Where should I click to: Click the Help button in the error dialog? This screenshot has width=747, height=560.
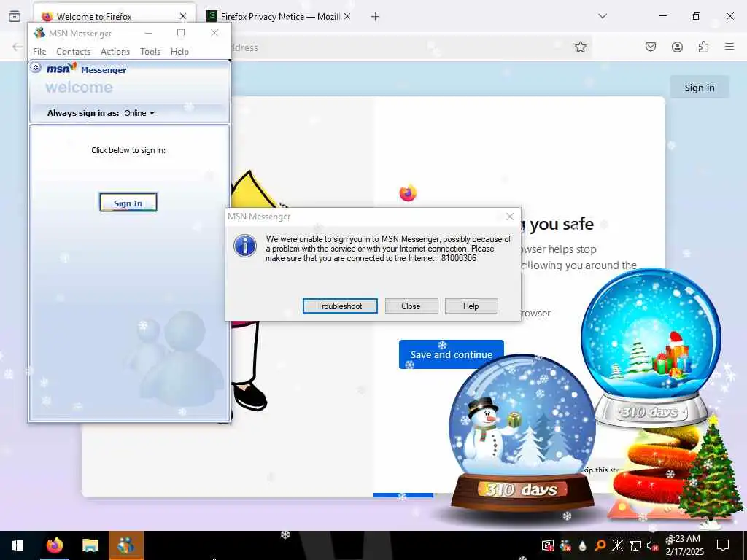[471, 306]
